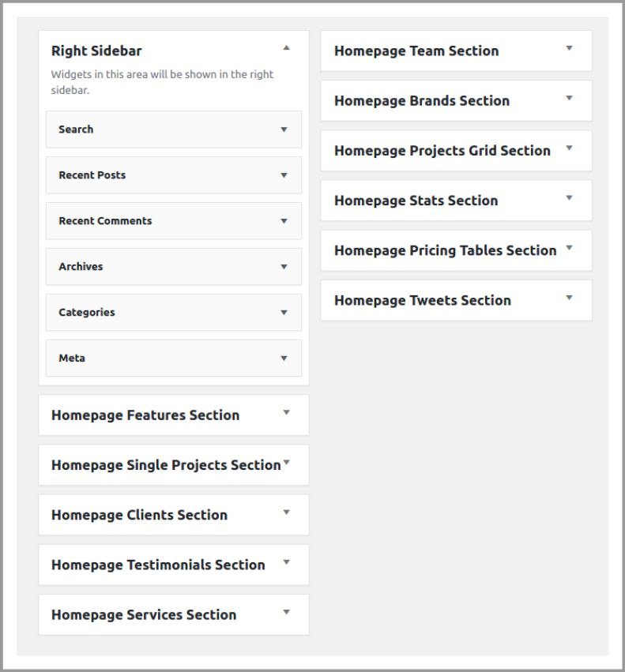This screenshot has height=672, width=625.
Task: Click Homepage Testimonials Section title
Action: (158, 565)
